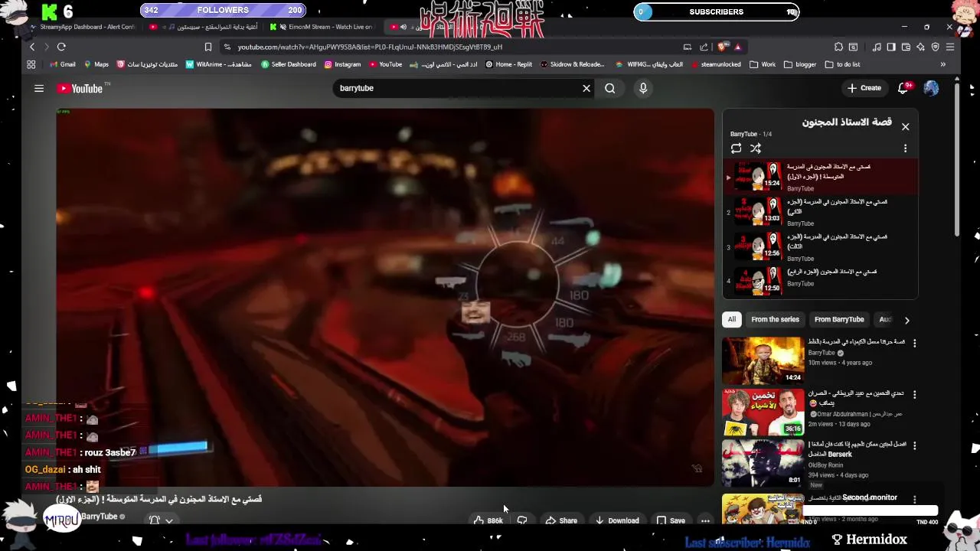Click the video player area
This screenshot has width=980, height=551.
(x=385, y=297)
